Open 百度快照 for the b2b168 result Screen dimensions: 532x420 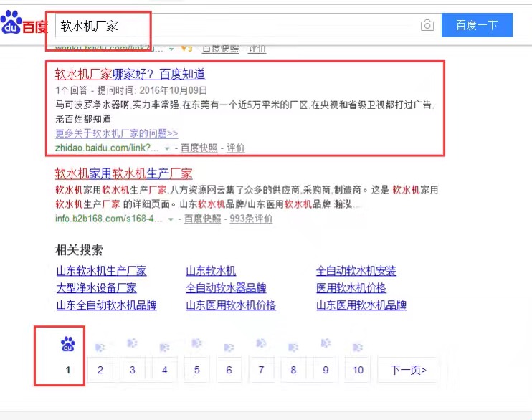203,219
